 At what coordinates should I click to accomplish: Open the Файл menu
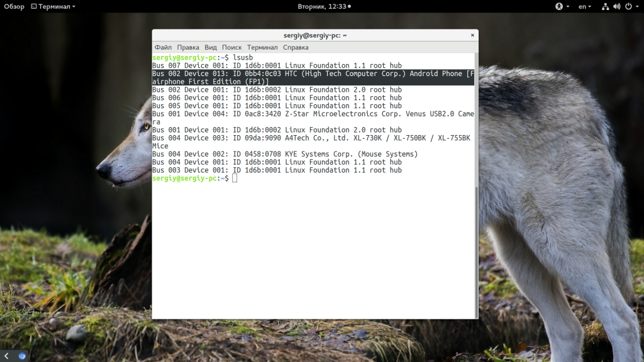click(163, 47)
